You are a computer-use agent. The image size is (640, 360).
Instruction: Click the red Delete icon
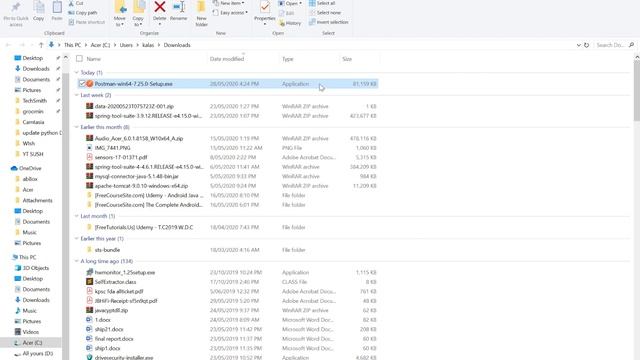tap(160, 7)
